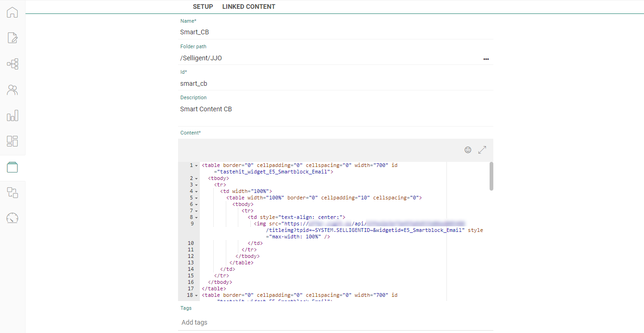Collapse code fold arrow on line 1

tap(197, 166)
